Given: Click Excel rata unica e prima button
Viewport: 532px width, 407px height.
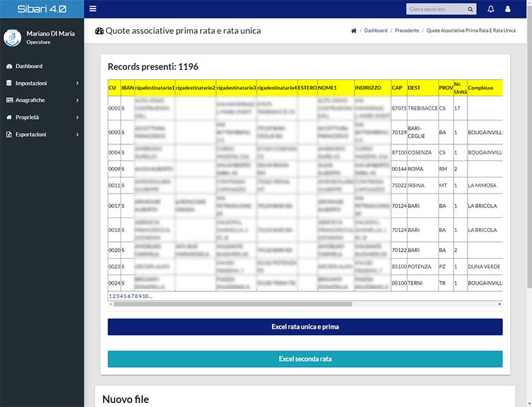Looking at the screenshot, I should tap(305, 327).
